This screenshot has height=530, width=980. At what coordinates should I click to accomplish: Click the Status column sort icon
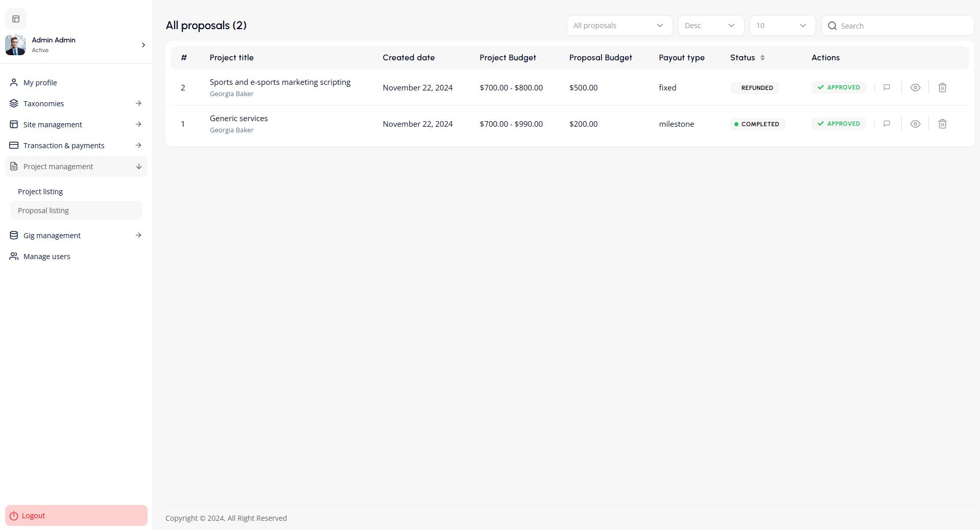[762, 58]
